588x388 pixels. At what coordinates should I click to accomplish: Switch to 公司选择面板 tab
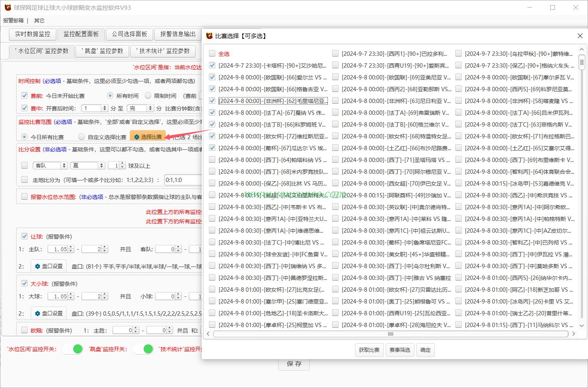click(129, 34)
